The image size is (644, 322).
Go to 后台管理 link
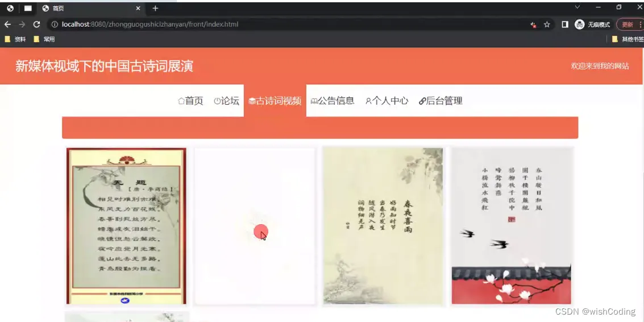tap(441, 101)
